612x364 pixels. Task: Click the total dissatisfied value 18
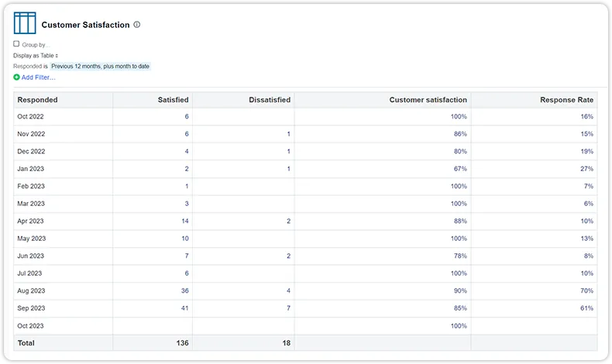287,343
